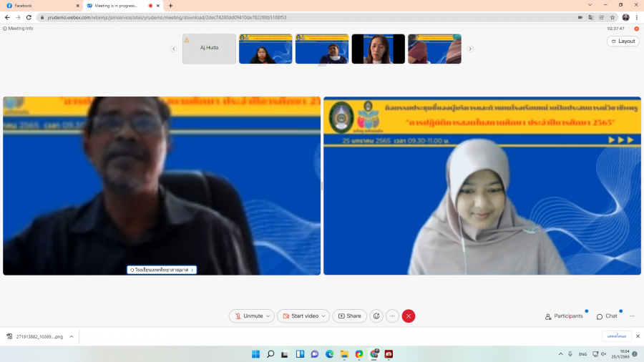Open the Layout button
Image resolution: width=644 pixels, height=362 pixels.
tap(623, 41)
